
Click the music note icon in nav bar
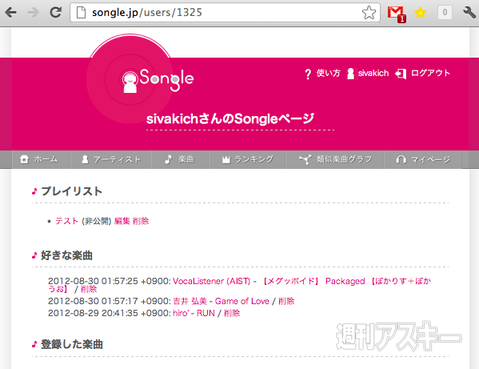pos(168,159)
